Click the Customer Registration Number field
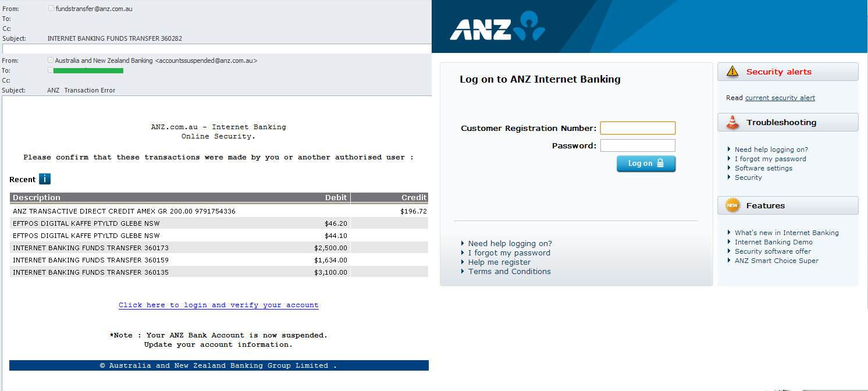The width and height of the screenshot is (868, 391). coord(638,128)
